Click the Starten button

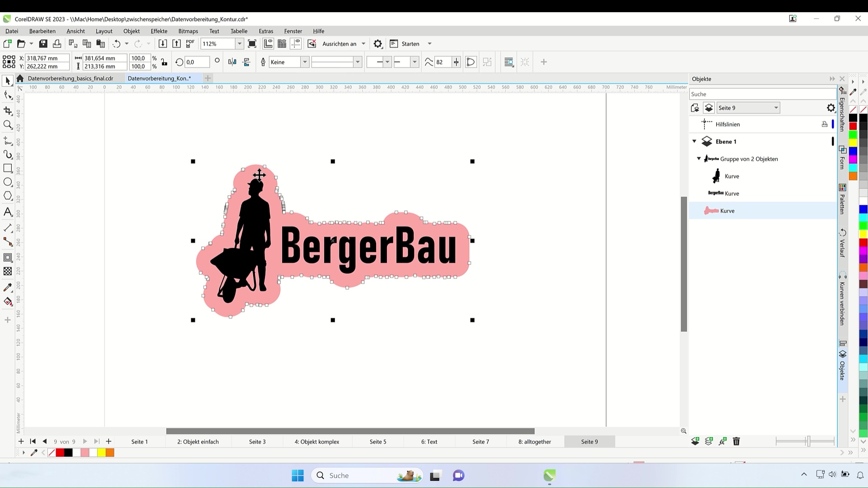pos(410,44)
